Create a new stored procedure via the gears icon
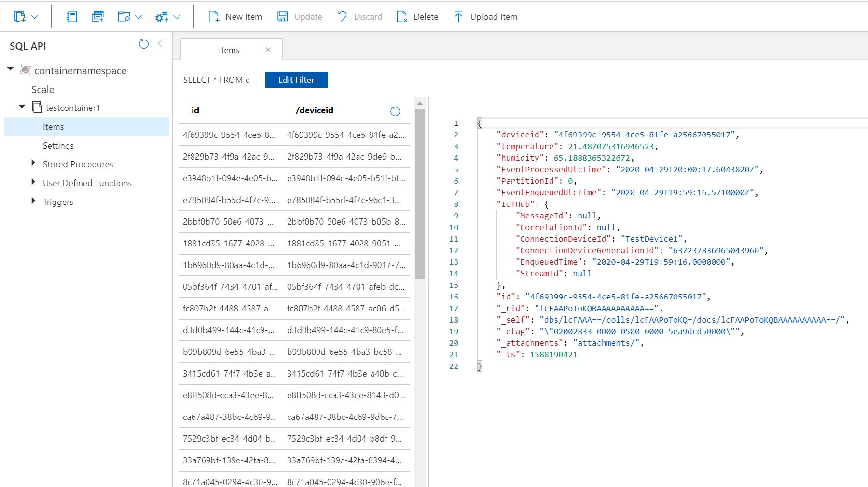868x487 pixels. pos(162,16)
